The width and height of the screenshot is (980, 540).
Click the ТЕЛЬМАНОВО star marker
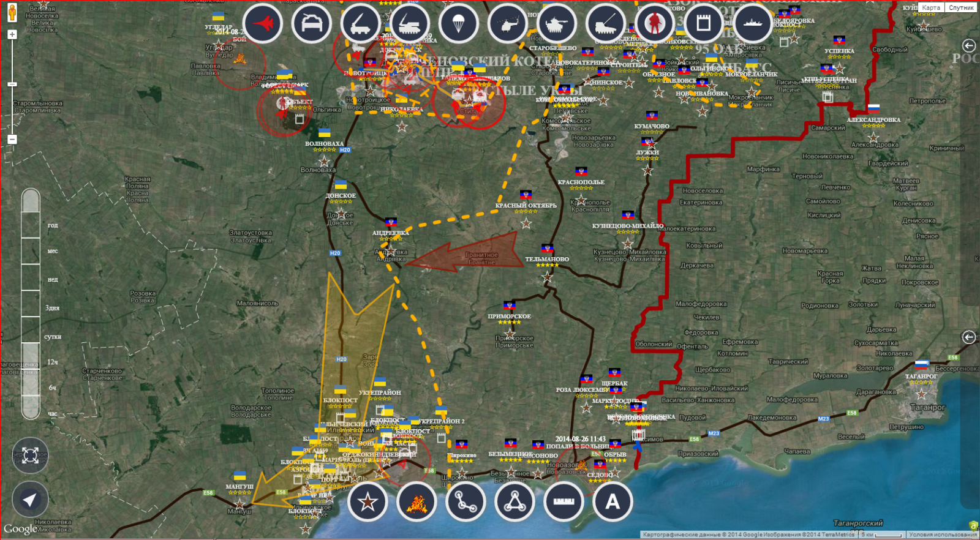pyautogui.click(x=547, y=277)
